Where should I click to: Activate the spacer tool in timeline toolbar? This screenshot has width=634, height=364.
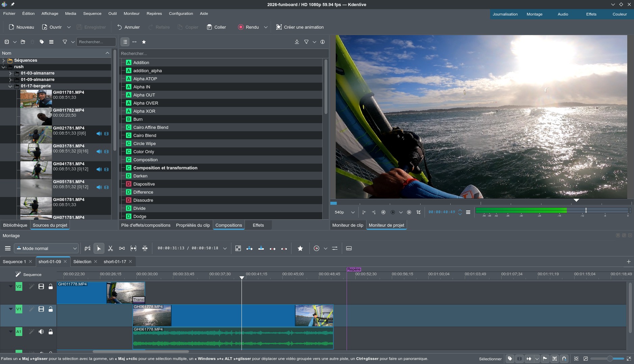pyautogui.click(x=122, y=249)
